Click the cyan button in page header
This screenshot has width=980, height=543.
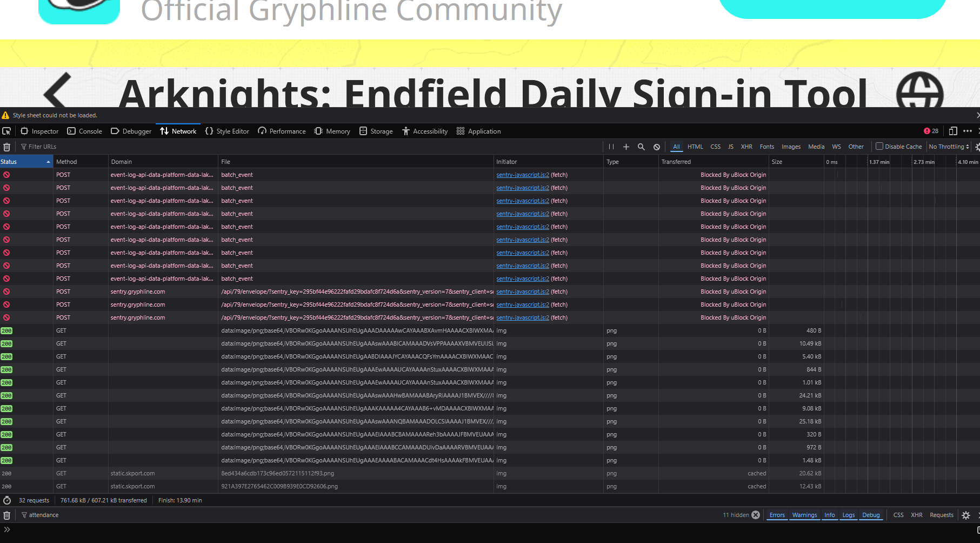832,9
